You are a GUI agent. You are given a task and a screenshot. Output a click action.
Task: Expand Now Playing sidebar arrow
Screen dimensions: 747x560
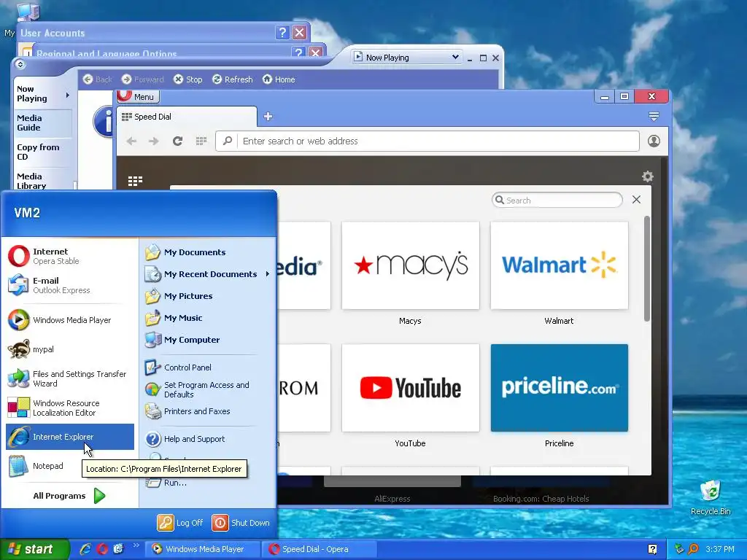tap(68, 95)
